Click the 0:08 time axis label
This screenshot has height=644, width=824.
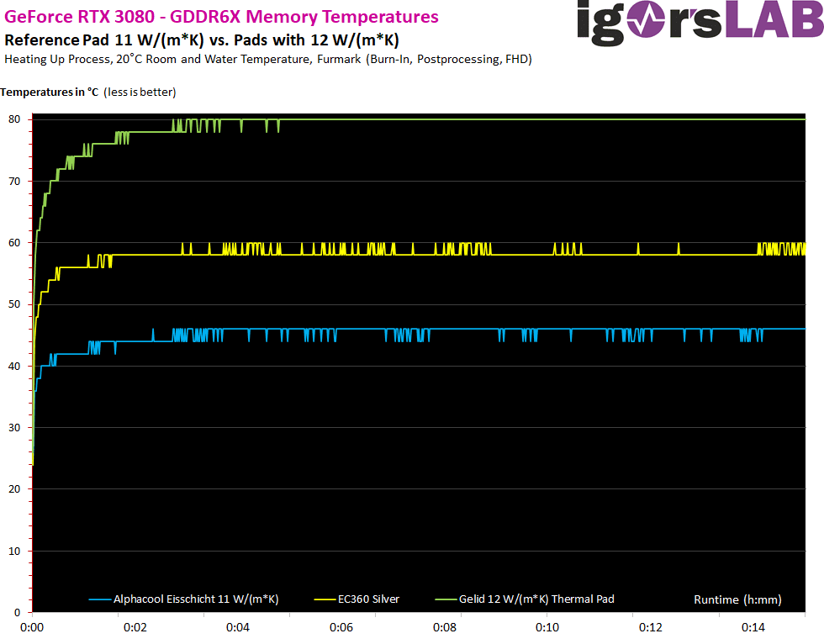coord(445,627)
